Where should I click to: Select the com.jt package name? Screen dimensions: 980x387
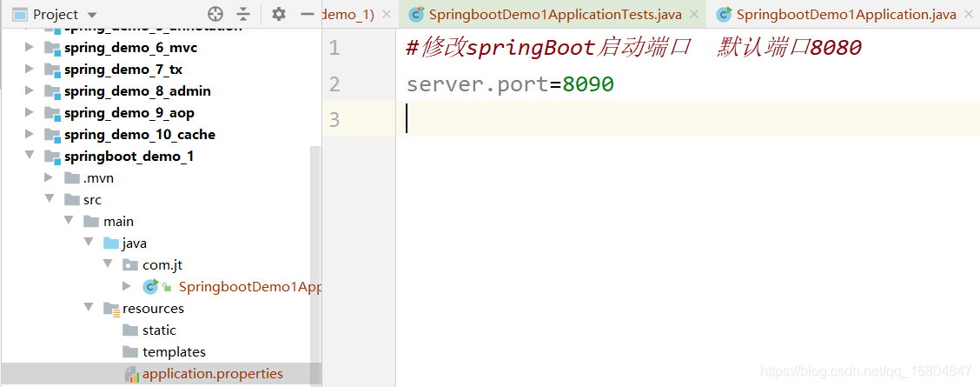pos(162,266)
